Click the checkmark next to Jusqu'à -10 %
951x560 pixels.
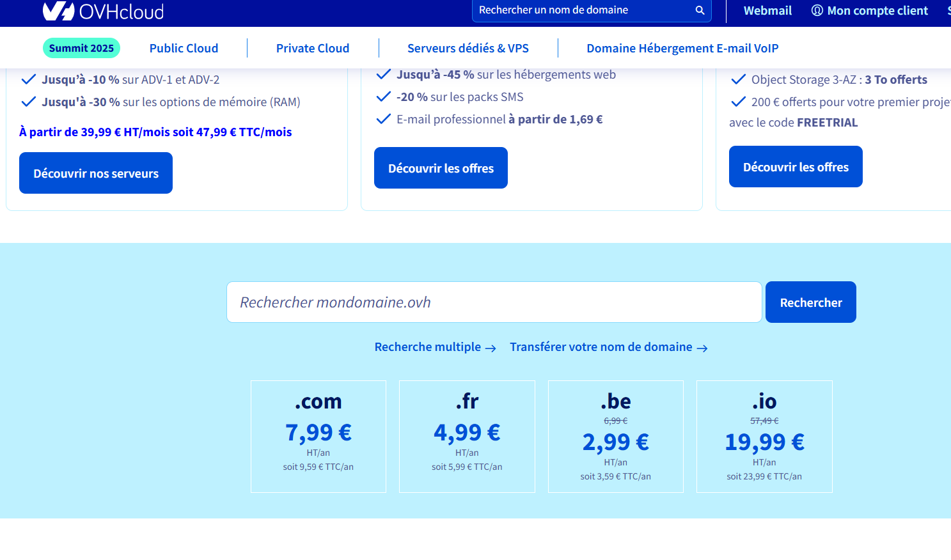(29, 79)
